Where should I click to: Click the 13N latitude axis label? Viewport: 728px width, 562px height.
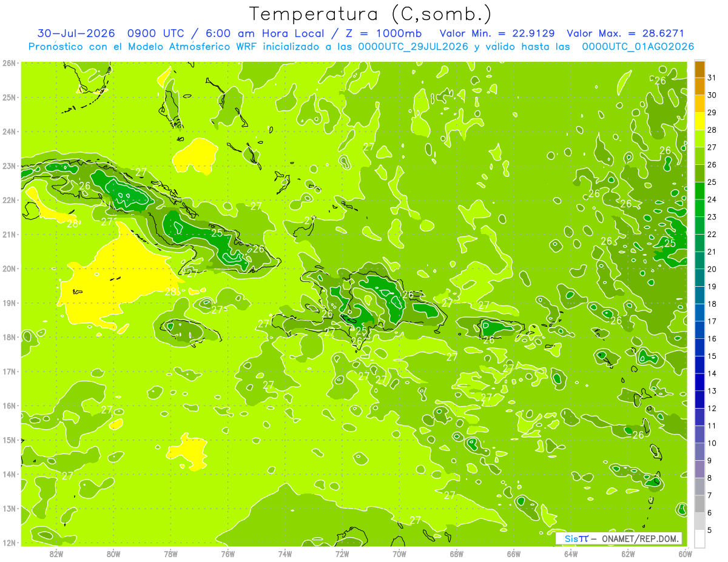pyautogui.click(x=10, y=508)
